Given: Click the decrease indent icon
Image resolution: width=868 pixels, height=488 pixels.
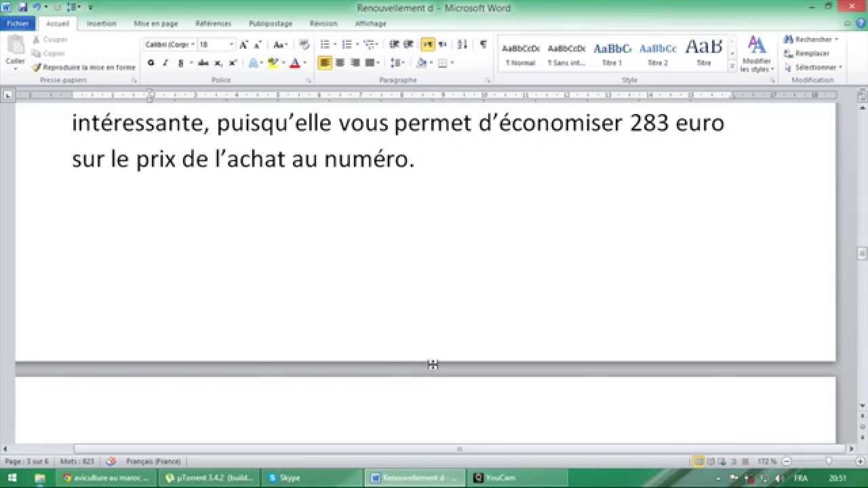Looking at the screenshot, I should [x=394, y=45].
